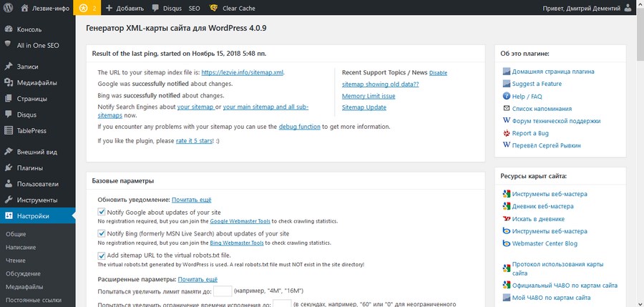This screenshot has height=307, width=644.
Task: Toggle Add sitemap URL to robots.txt checkbox
Action: [102, 255]
